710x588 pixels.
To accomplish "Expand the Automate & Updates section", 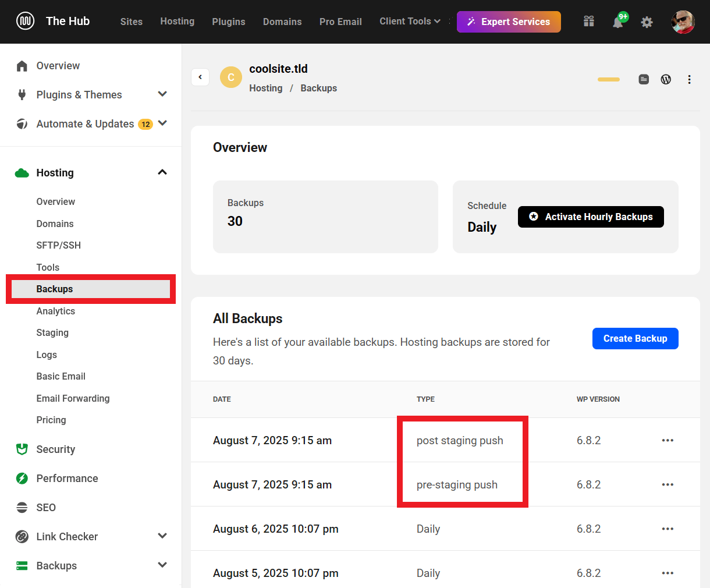I will (162, 123).
